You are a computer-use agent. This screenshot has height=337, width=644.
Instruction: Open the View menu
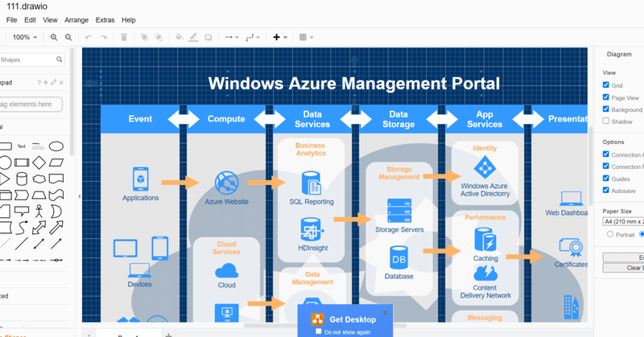(50, 19)
